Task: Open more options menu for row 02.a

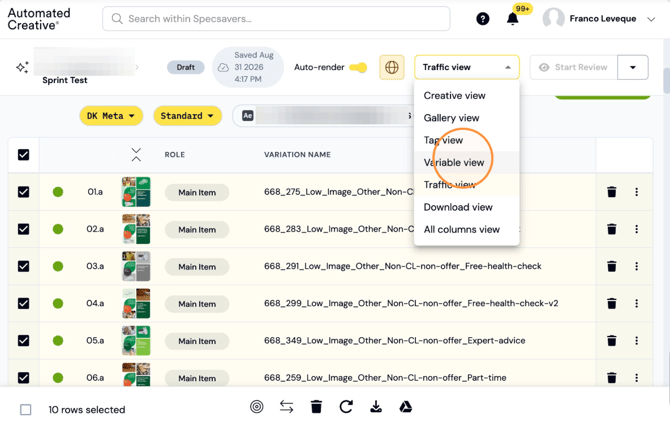Action: [636, 229]
